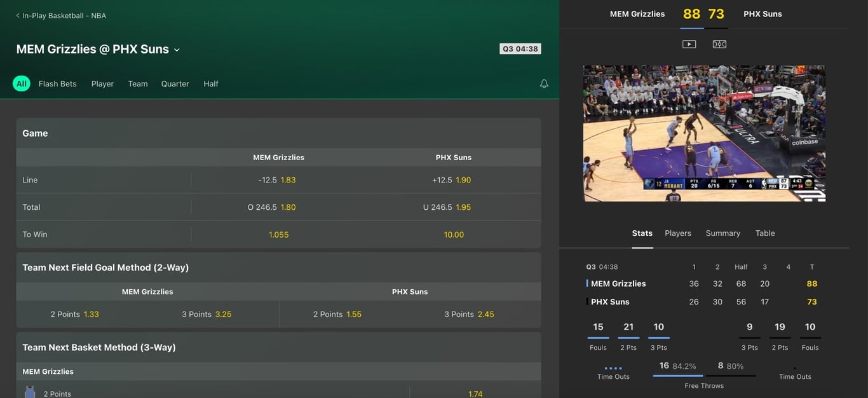Select Grizzlies 2 Points next basket 1.74
The image size is (868, 398).
pos(475,394)
